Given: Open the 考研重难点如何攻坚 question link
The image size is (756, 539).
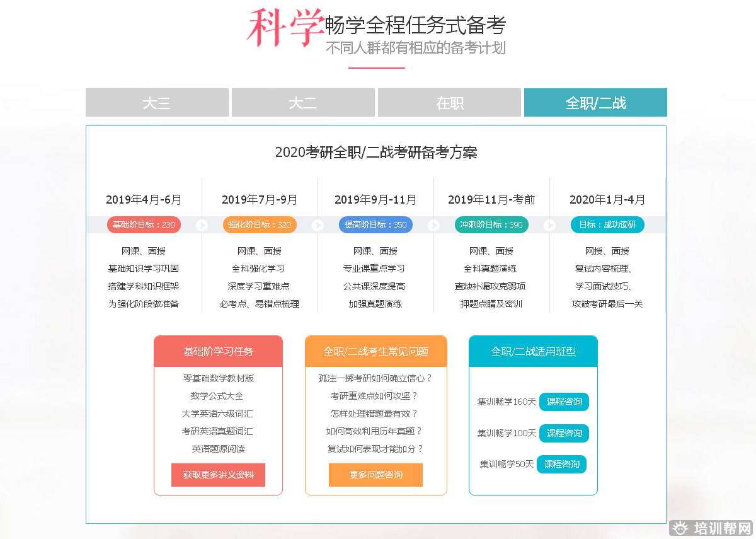Looking at the screenshot, I should point(374,396).
